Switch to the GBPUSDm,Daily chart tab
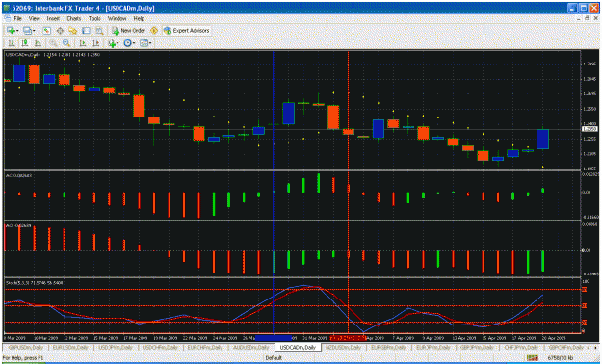602x364 pixels. coord(27,347)
